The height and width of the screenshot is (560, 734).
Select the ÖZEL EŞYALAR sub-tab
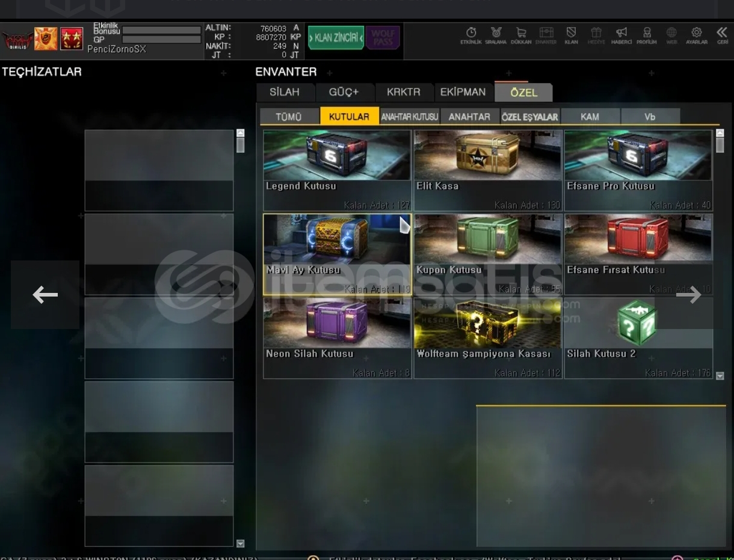click(530, 117)
